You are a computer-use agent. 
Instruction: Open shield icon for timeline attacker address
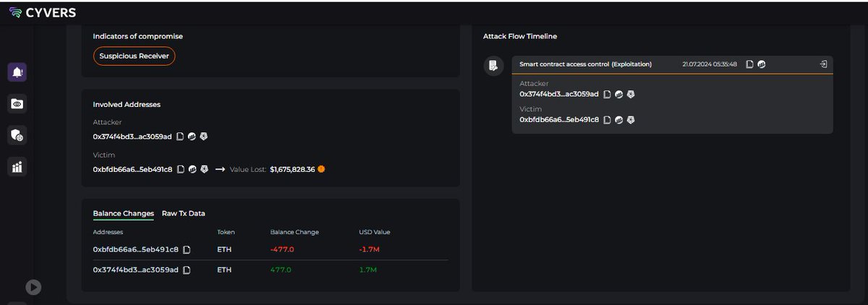[631, 94]
